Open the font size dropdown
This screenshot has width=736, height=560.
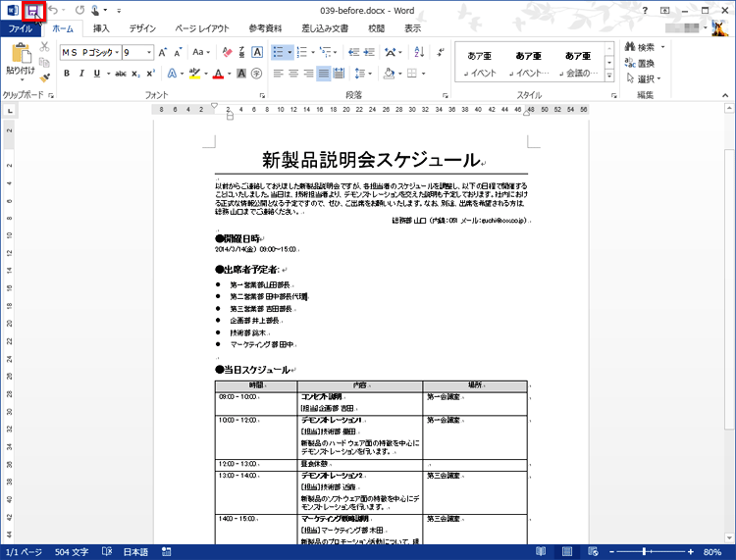point(149,52)
